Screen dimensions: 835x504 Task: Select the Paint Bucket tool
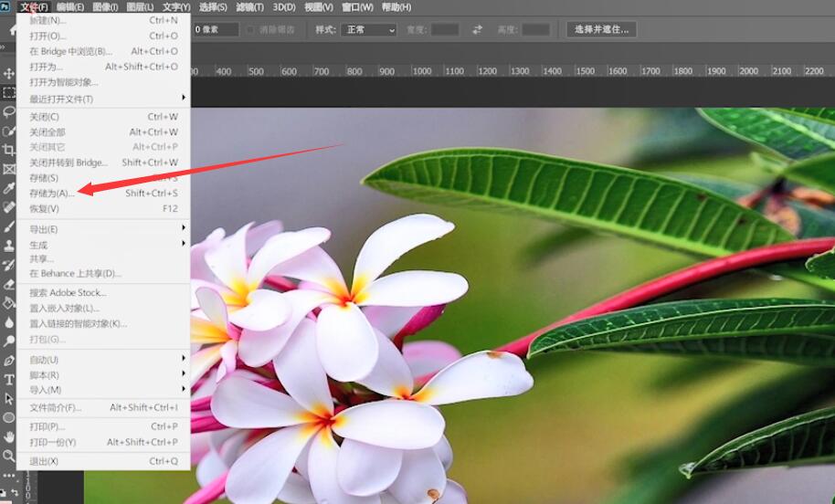(x=8, y=303)
